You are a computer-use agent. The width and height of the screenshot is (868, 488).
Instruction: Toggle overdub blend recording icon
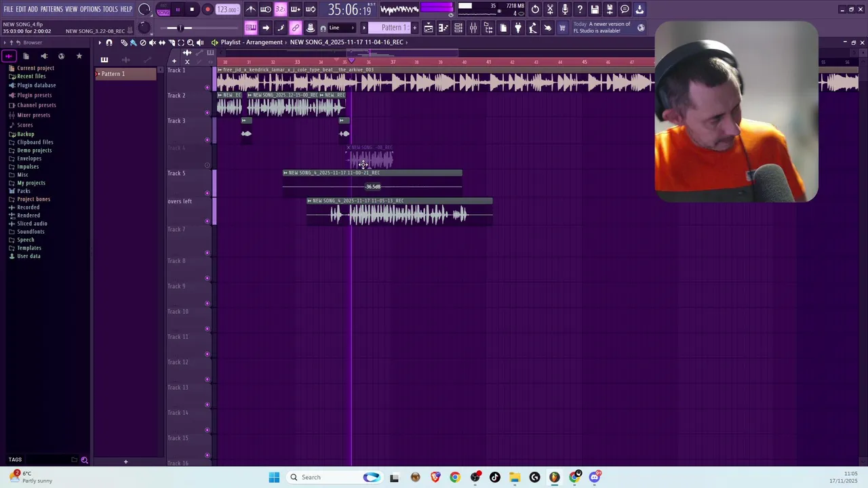point(295,9)
